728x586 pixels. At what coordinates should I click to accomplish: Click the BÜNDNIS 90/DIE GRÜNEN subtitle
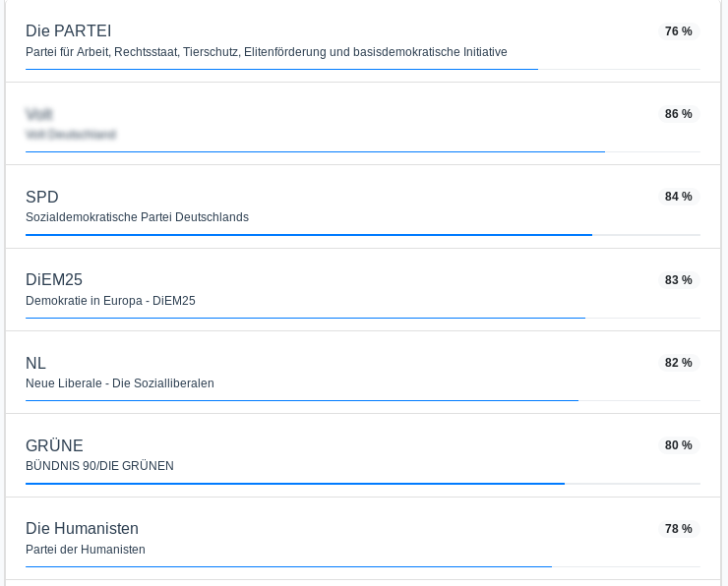(x=99, y=466)
